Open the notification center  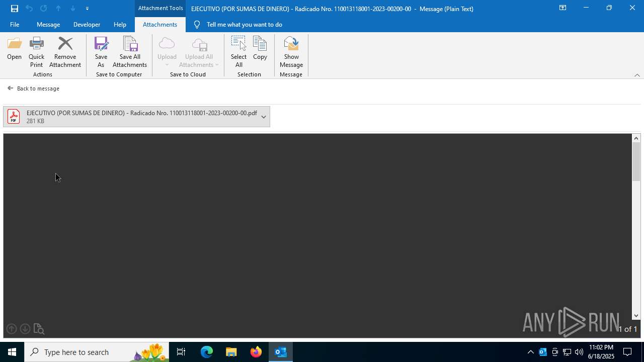click(627, 352)
